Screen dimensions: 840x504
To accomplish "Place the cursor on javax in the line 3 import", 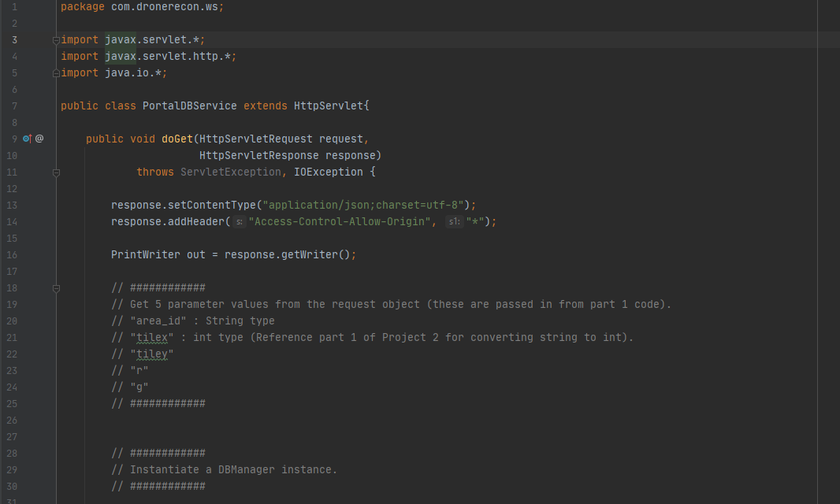I will point(121,39).
